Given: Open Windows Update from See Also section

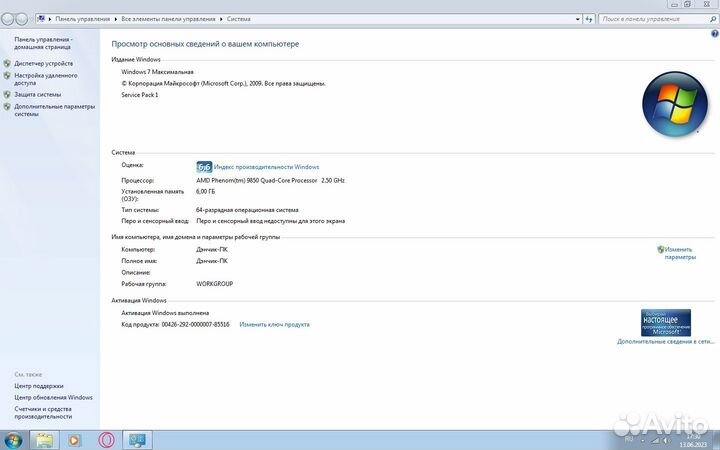Looking at the screenshot, I should (x=53, y=397).
